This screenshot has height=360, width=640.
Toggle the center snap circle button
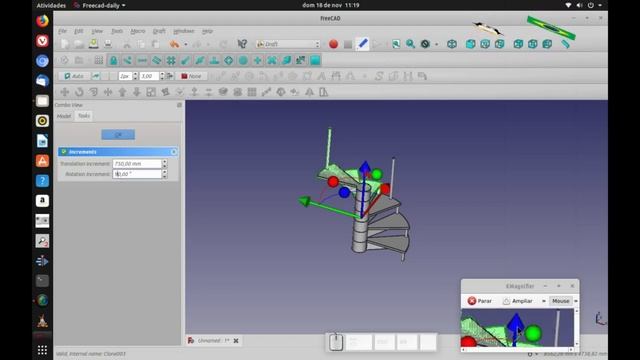pyautogui.click(x=243, y=60)
